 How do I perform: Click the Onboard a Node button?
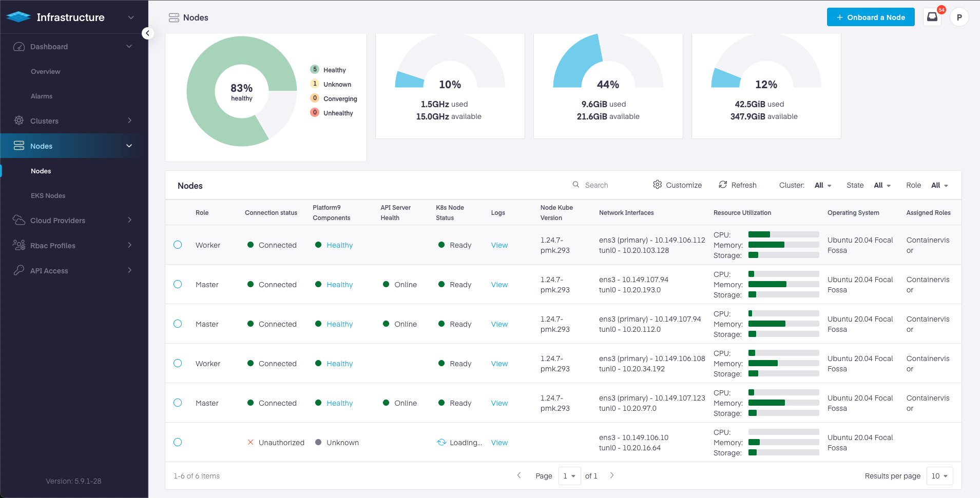870,17
